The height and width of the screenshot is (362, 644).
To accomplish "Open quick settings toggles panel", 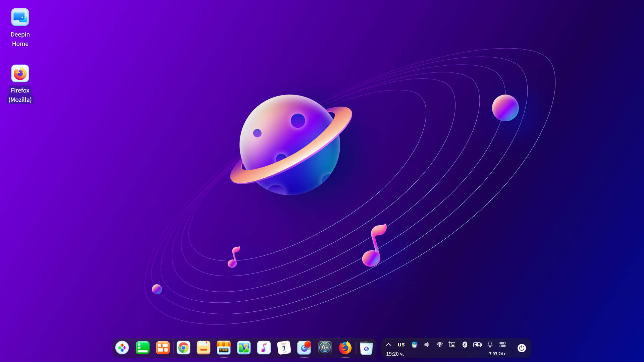I will (x=502, y=345).
